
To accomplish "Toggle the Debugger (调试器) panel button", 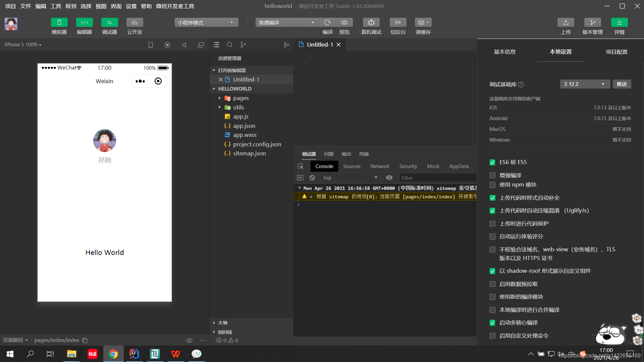I will click(x=109, y=22).
